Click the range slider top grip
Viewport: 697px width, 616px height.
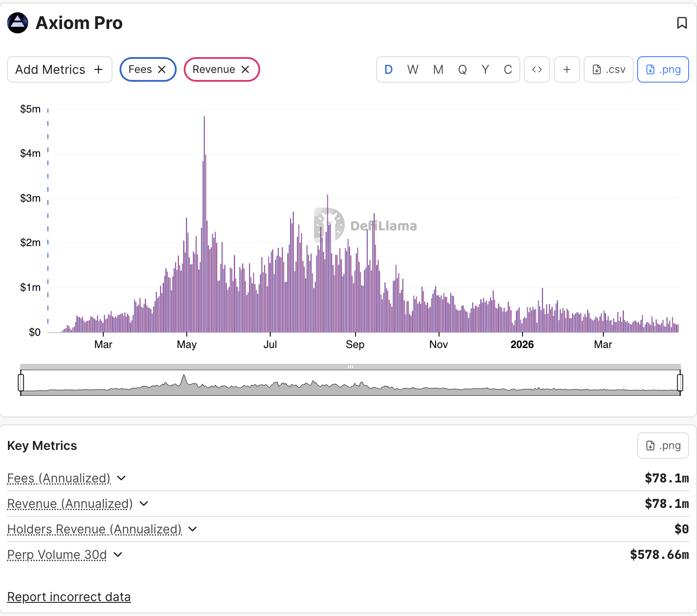click(350, 366)
